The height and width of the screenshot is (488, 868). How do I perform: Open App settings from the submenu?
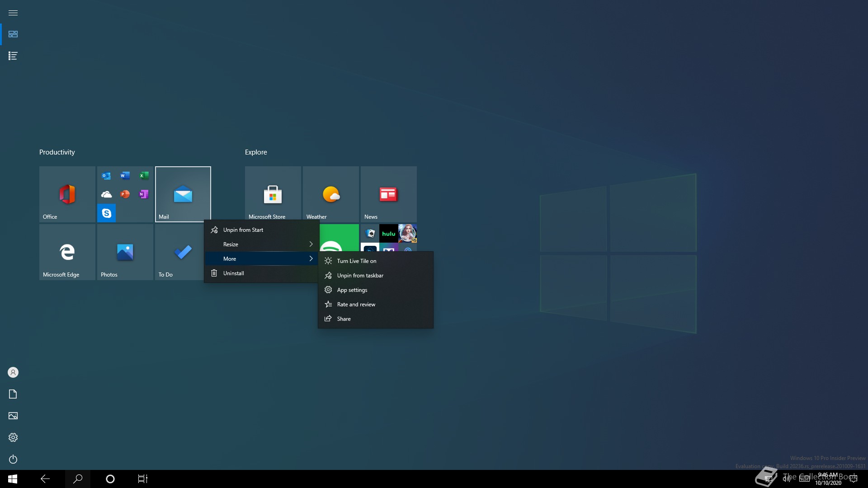tap(376, 290)
